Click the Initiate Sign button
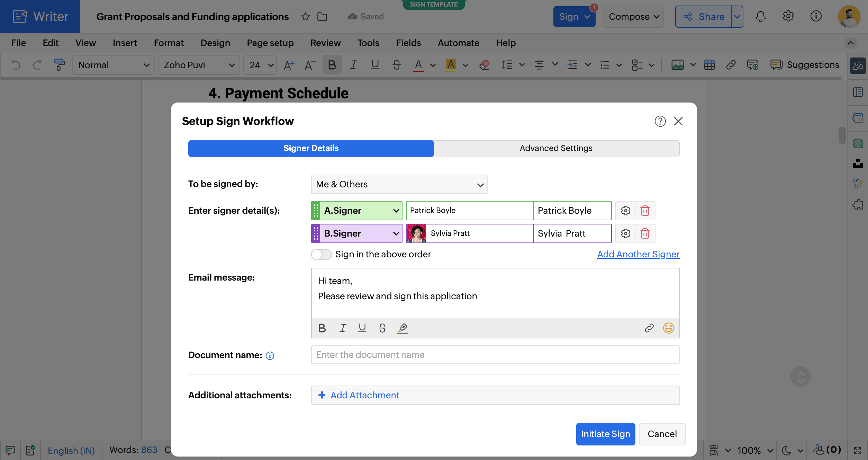The image size is (868, 460). point(605,434)
